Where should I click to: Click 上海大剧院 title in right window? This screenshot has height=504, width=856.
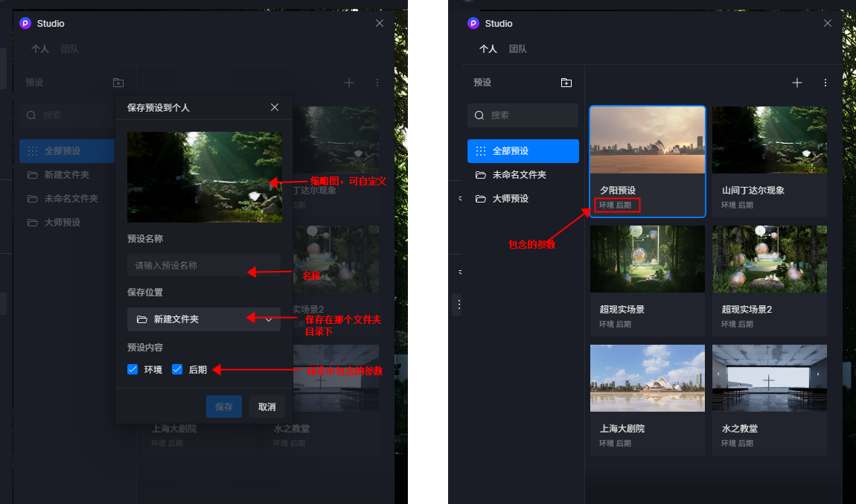coord(622,429)
